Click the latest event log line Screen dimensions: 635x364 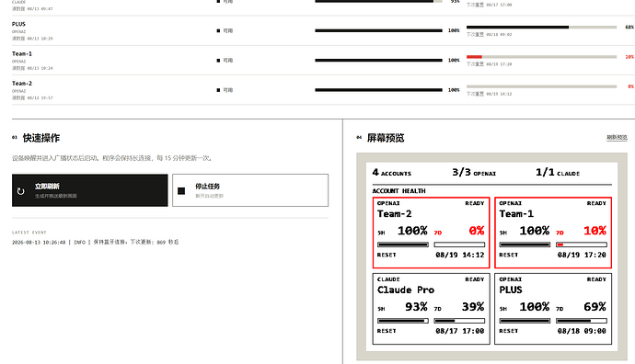[96, 243]
